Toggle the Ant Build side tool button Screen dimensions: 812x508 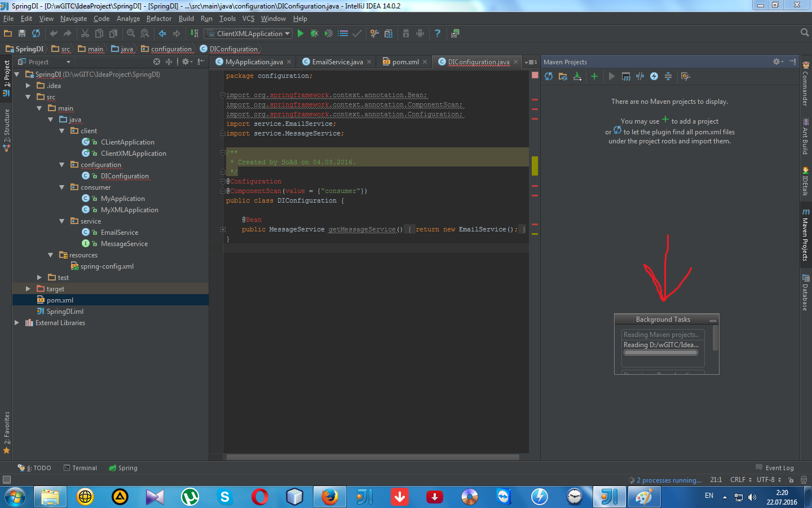tap(806, 136)
